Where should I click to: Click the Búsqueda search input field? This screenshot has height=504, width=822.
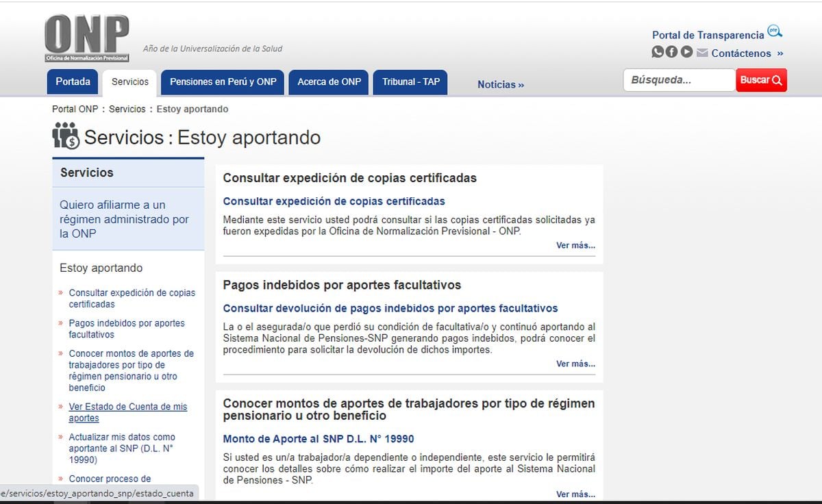pyautogui.click(x=678, y=80)
